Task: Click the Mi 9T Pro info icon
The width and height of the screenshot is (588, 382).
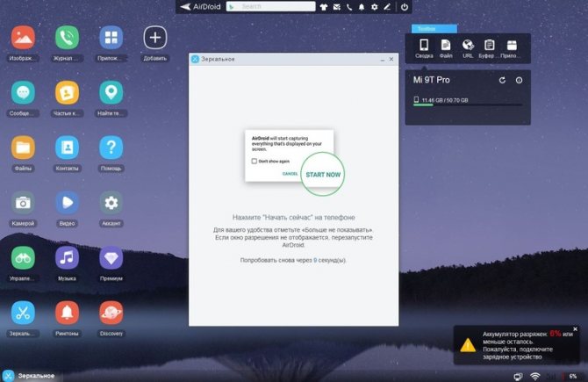Action: coord(519,80)
